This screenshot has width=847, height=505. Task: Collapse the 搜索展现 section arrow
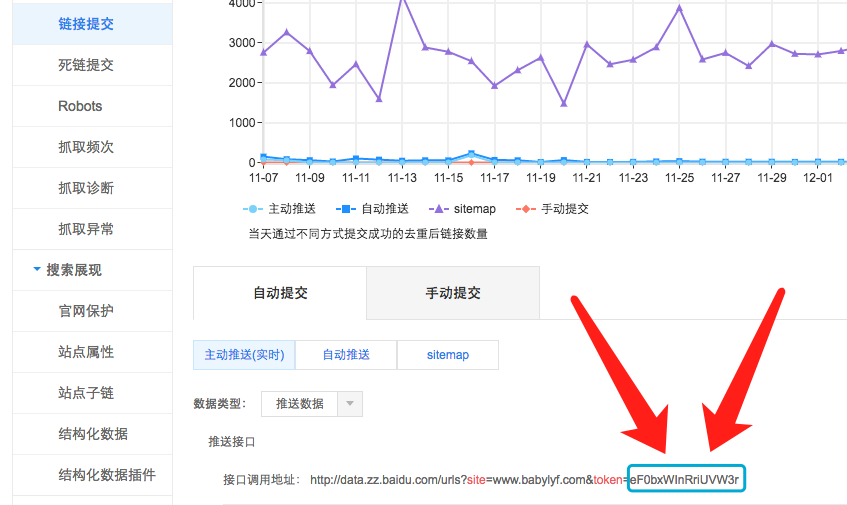tap(37, 270)
